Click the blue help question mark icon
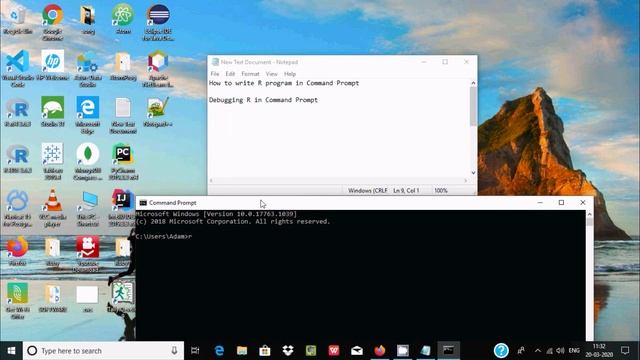The image size is (640, 360). [501, 350]
